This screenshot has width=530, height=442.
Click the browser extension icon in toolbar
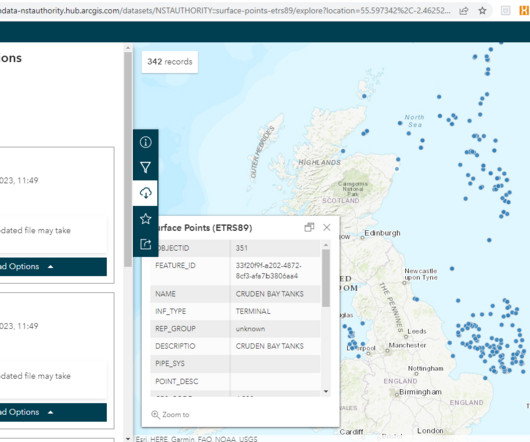click(505, 11)
